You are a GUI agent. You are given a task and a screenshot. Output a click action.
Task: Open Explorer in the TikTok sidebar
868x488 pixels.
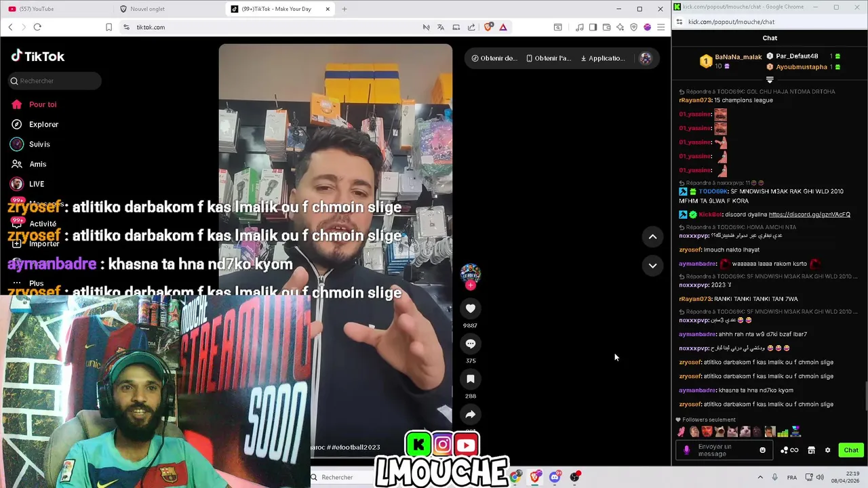coord(35,125)
